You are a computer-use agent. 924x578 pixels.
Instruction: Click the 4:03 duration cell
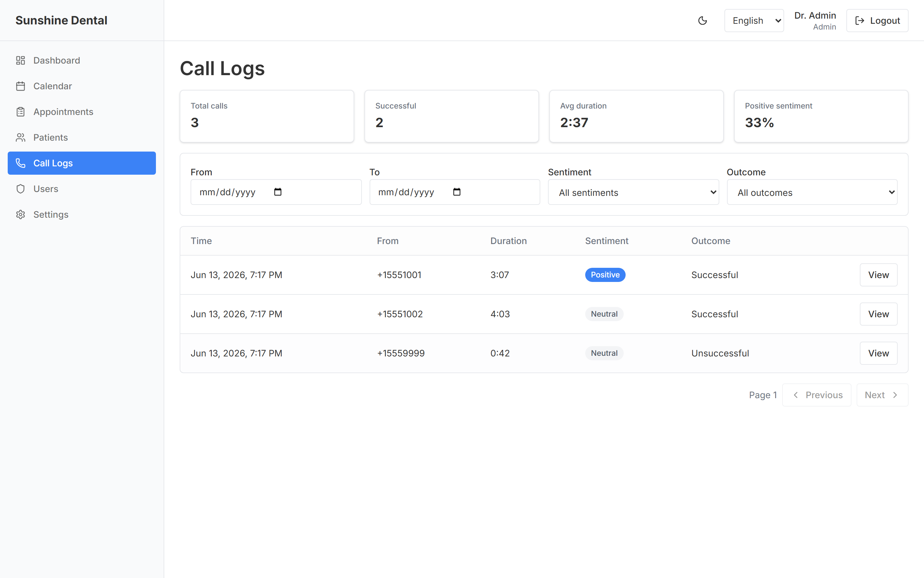pyautogui.click(x=500, y=314)
